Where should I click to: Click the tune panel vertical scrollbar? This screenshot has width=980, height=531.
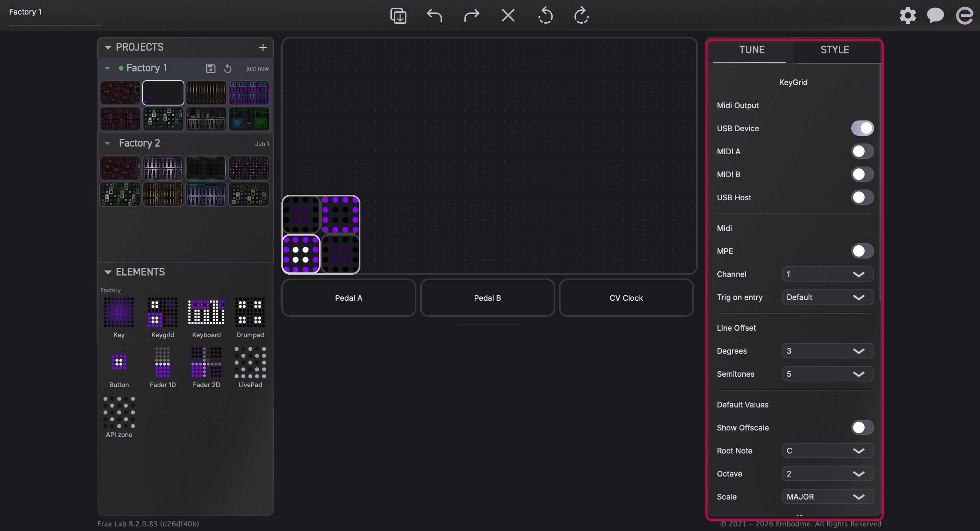(880, 183)
